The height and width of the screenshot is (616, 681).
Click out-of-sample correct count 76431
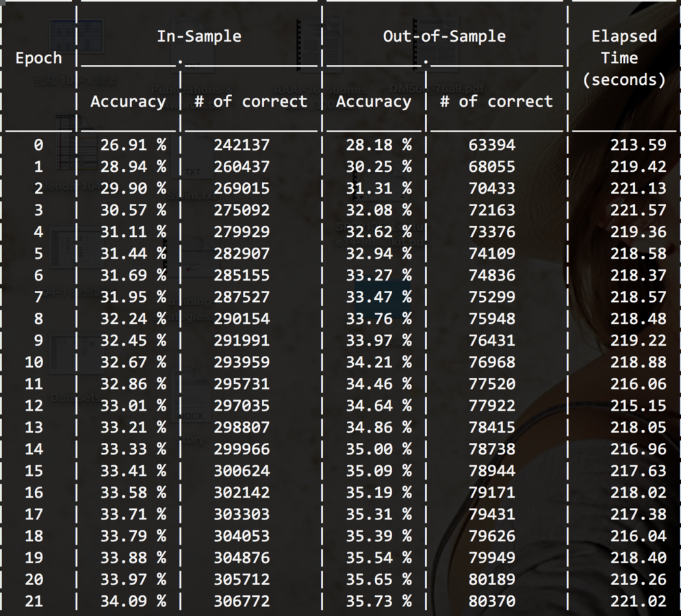point(492,341)
